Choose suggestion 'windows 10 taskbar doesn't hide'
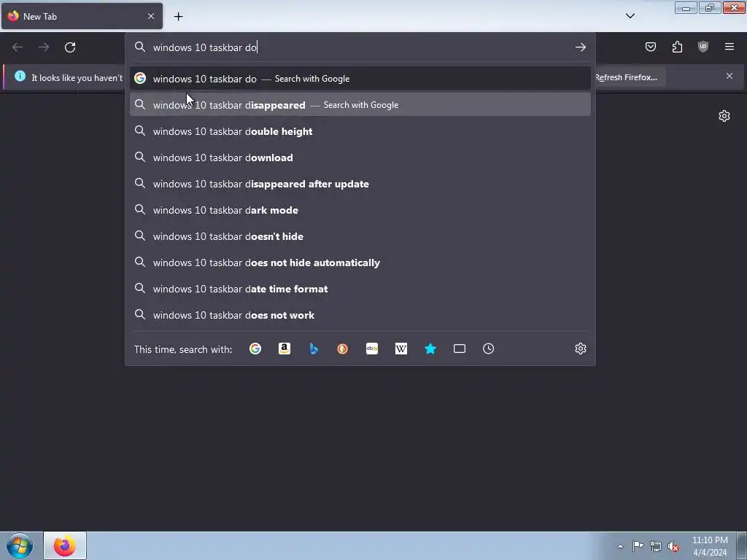This screenshot has height=560, width=747. [x=360, y=236]
